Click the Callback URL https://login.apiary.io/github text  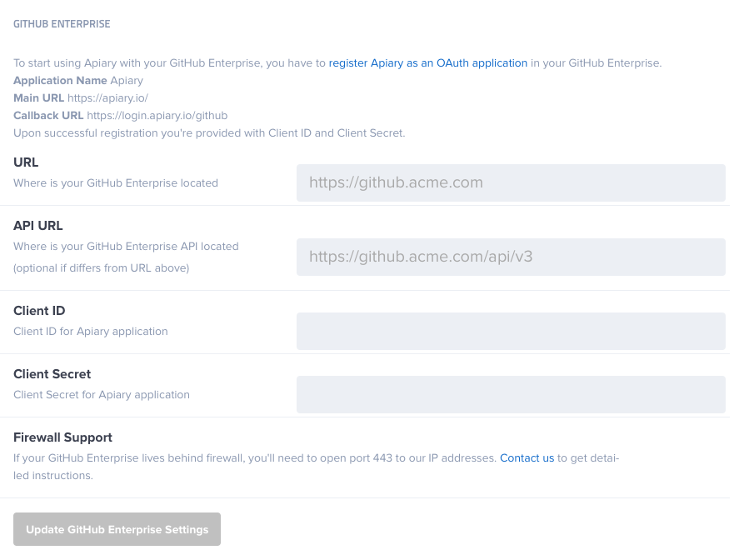click(x=121, y=116)
